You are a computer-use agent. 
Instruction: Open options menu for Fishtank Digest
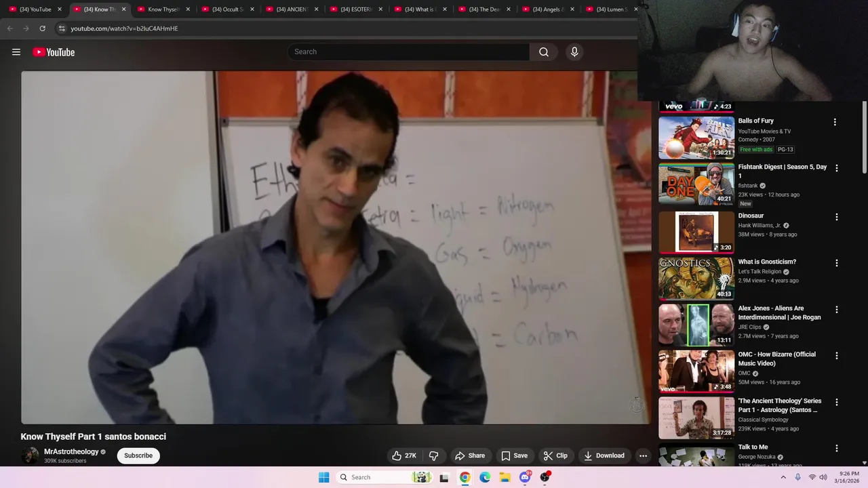(836, 168)
